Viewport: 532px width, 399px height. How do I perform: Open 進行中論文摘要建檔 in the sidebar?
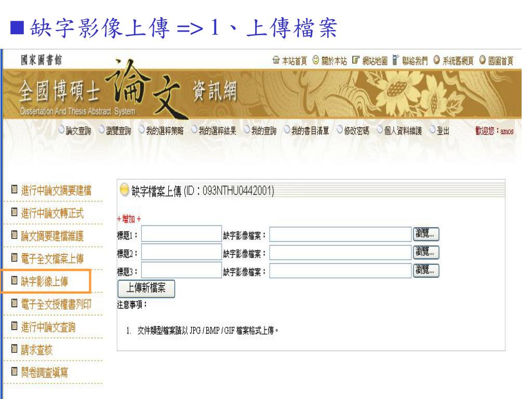[56, 190]
